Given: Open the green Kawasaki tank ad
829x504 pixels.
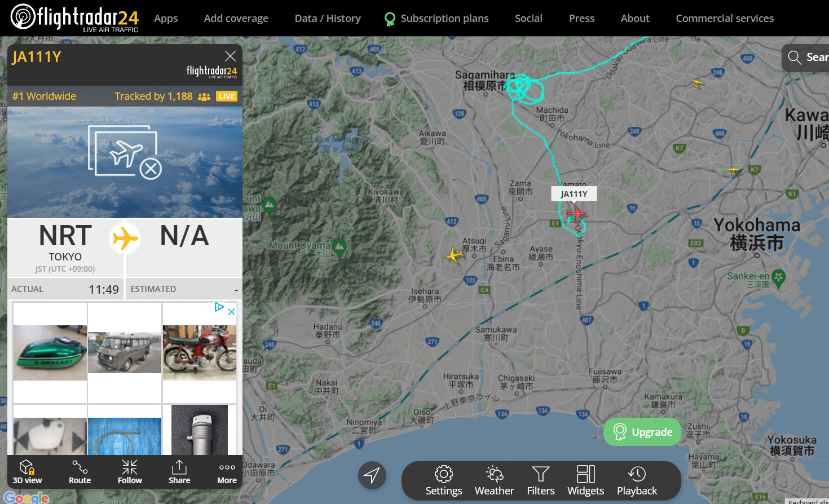Looking at the screenshot, I should click(x=50, y=352).
